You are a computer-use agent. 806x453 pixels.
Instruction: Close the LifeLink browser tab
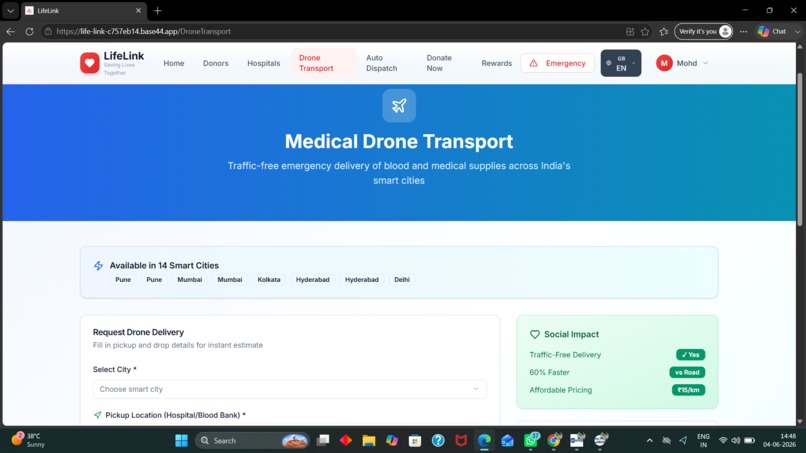tap(138, 10)
